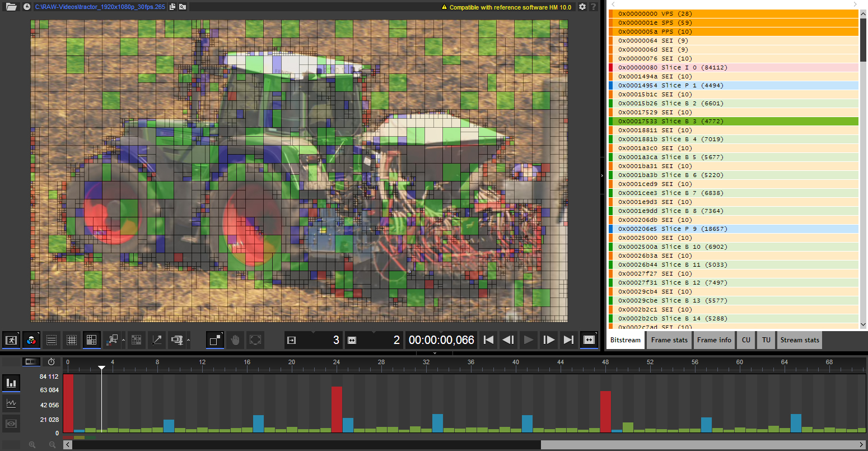Show the filmstrip eye preview view

click(11, 424)
